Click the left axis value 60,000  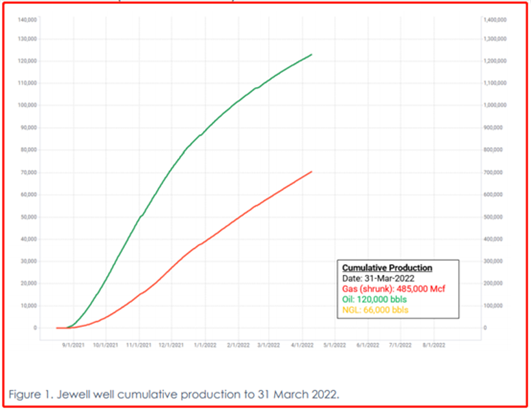[x=28, y=195]
